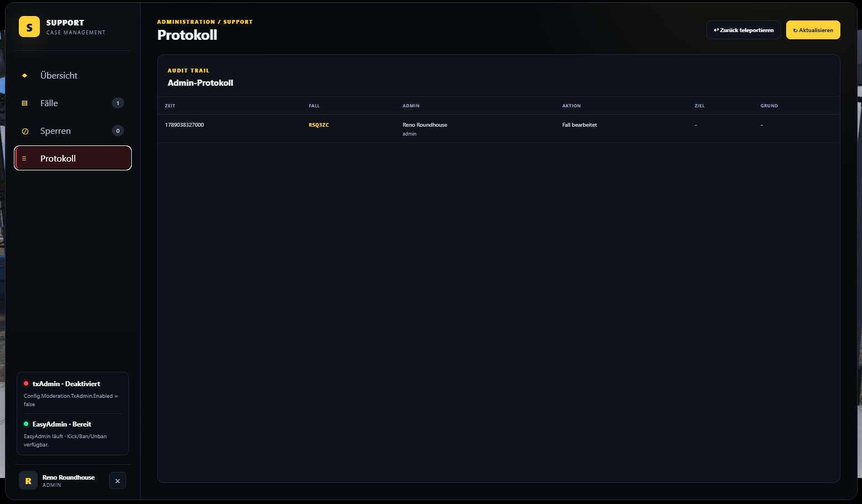The width and height of the screenshot is (862, 504).
Task: Click the Admin-Protokoll heading
Action: 200,83
